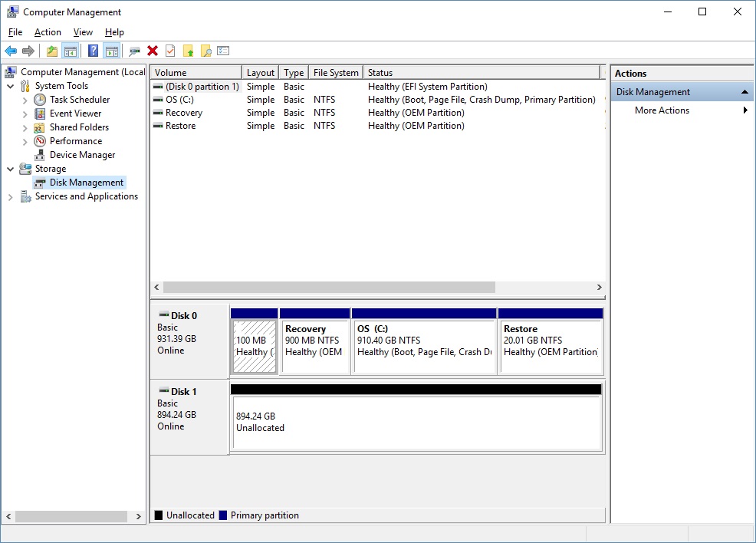Select the Shared Folders icon in tree
The image size is (756, 543).
40,128
